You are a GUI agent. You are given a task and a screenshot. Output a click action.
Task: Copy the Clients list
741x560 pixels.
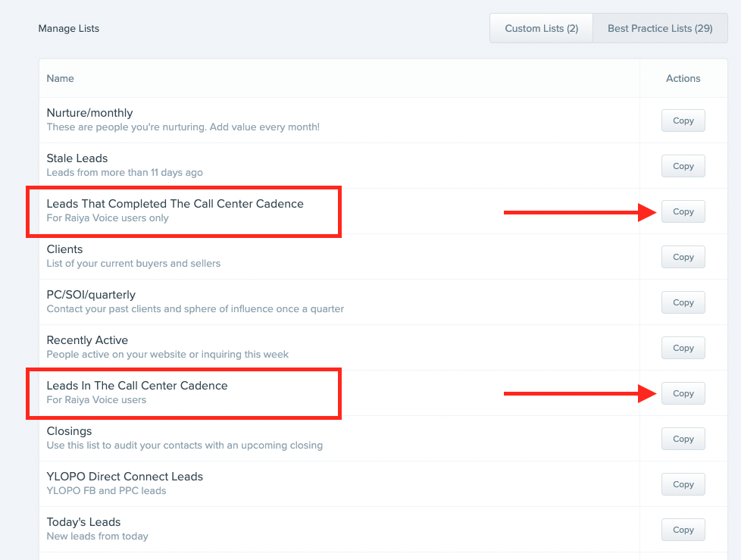pyautogui.click(x=683, y=257)
